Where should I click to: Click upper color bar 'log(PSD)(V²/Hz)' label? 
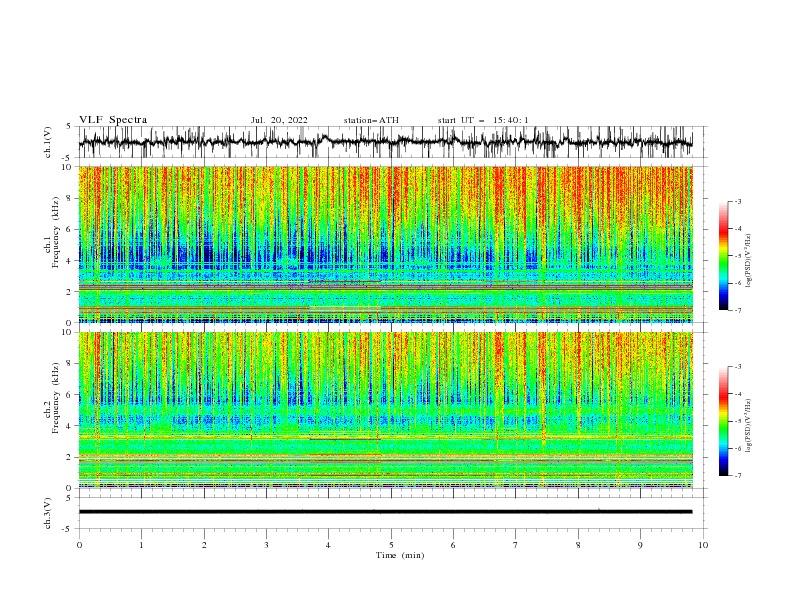click(x=749, y=261)
